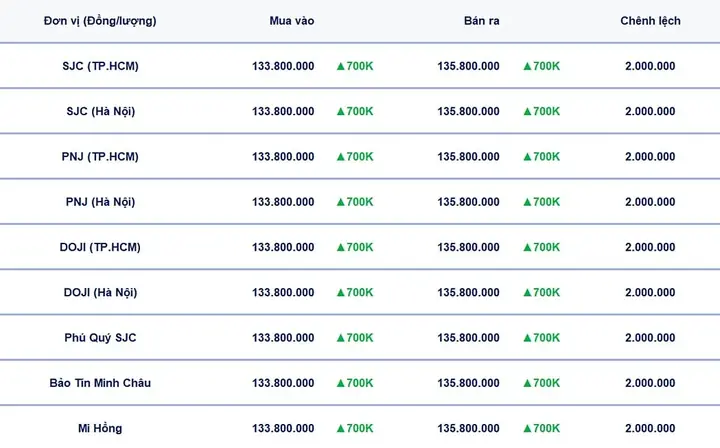This screenshot has width=720, height=448.
Task: Click green up arrow in Mi Hồng sell column
Action: click(527, 428)
